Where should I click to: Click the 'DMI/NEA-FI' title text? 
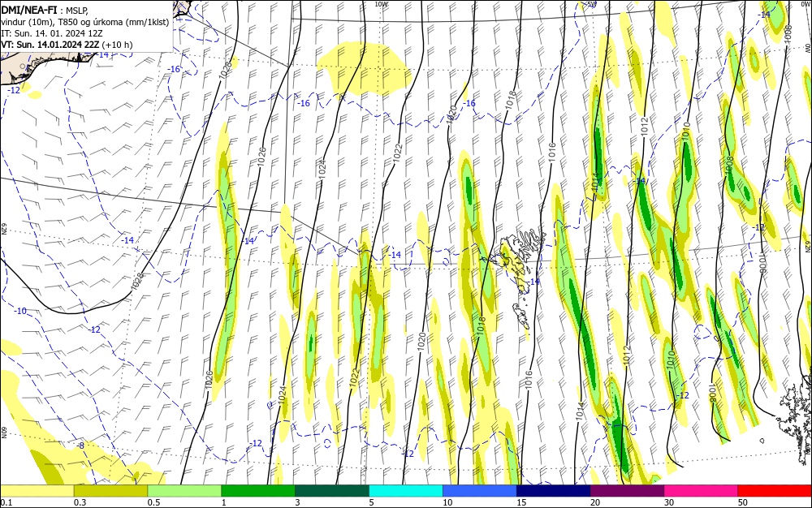pos(29,9)
